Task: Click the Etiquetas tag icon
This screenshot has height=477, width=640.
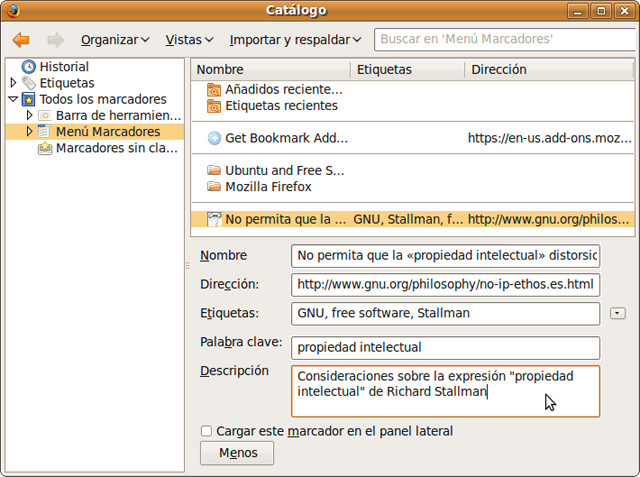Action: tap(28, 83)
